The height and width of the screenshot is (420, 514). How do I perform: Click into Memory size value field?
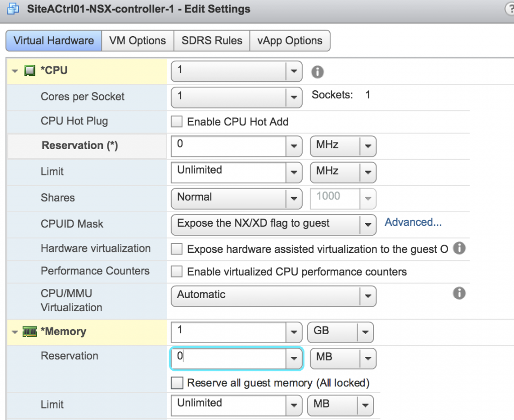click(228, 332)
